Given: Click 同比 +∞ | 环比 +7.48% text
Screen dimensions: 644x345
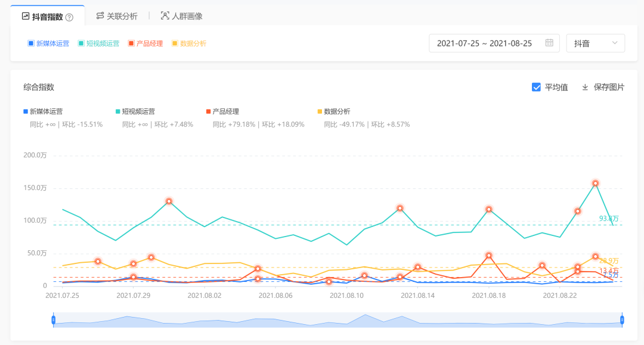Looking at the screenshot, I should pos(157,125).
